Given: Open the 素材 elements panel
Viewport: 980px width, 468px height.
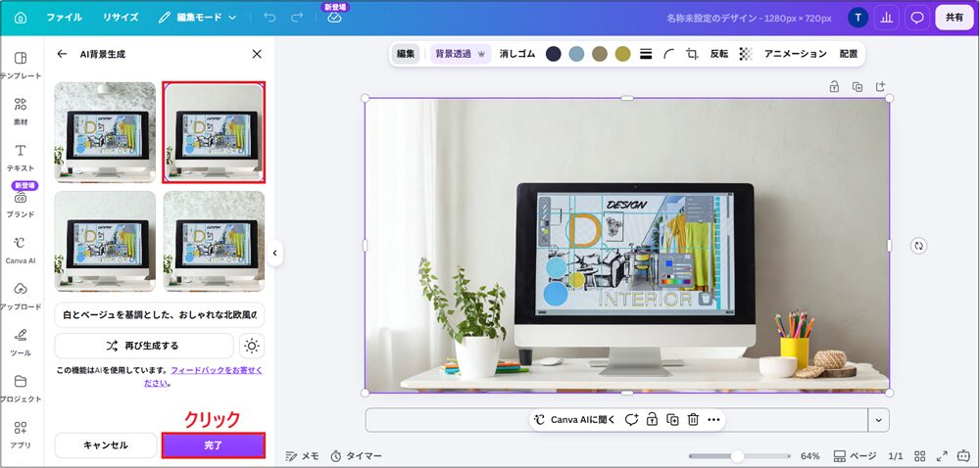Looking at the screenshot, I should 20,111.
